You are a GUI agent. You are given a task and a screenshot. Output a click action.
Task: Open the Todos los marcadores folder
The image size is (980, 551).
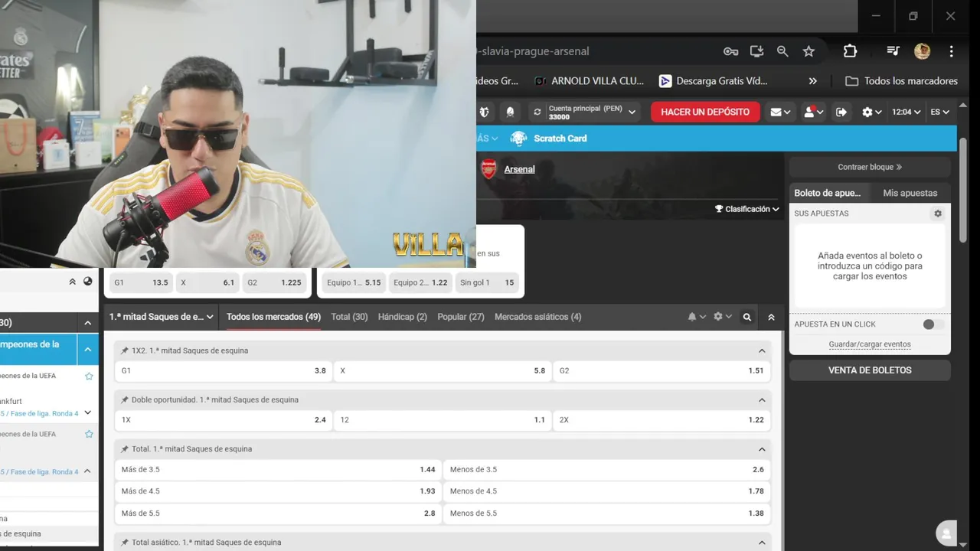(901, 81)
